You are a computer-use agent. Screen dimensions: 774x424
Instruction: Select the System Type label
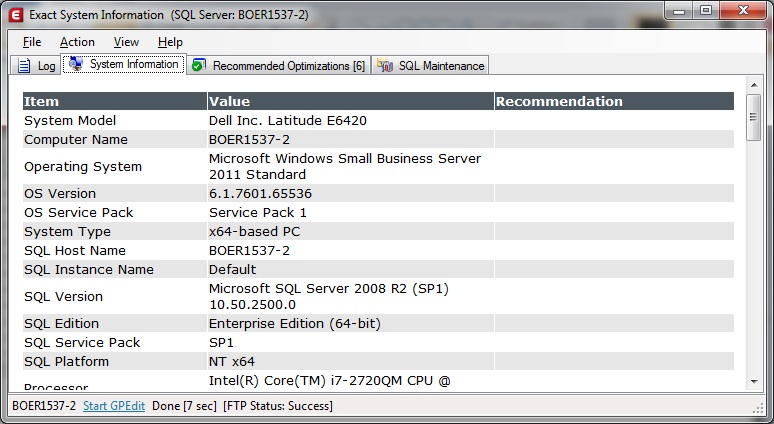point(68,231)
